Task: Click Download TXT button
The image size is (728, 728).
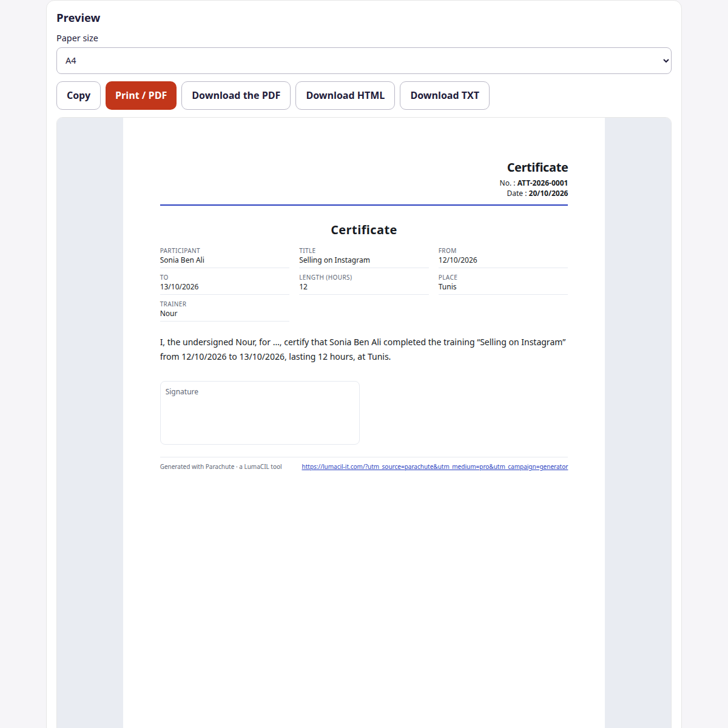Action: [445, 95]
